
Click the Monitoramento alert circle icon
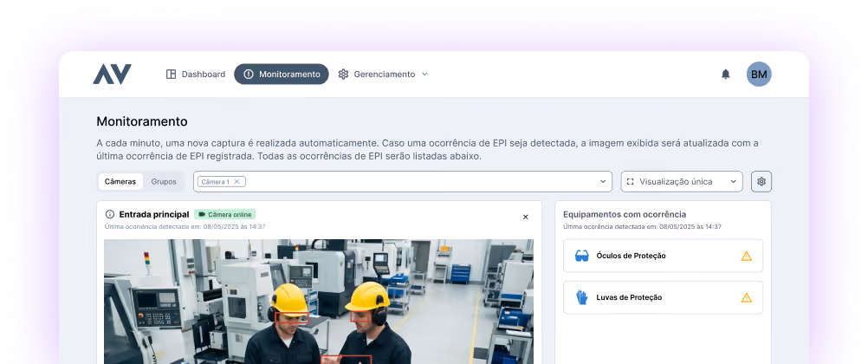click(249, 75)
